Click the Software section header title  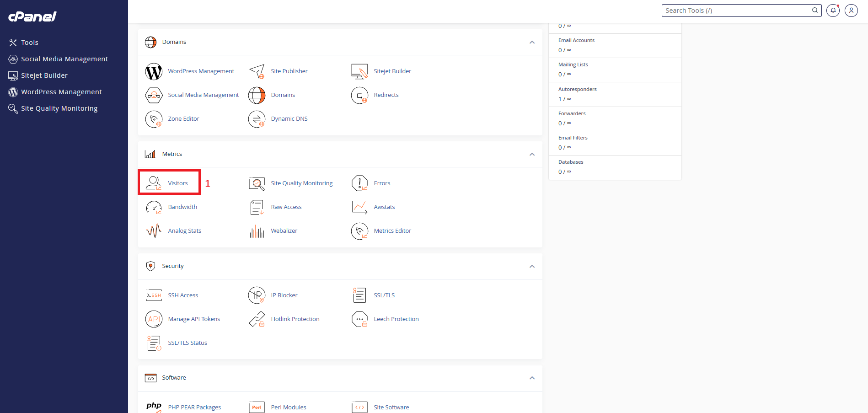[x=174, y=378]
